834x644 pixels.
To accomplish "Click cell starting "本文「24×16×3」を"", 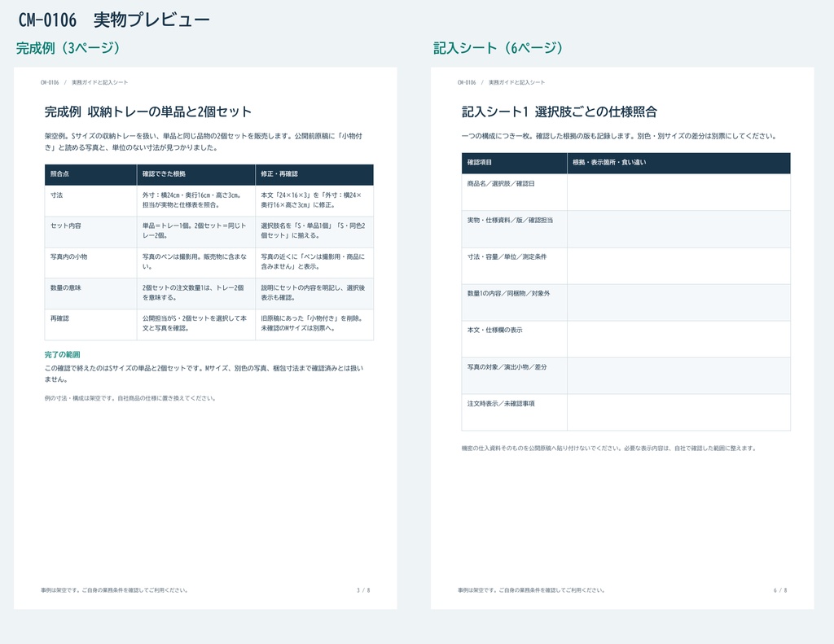I will tap(314, 200).
